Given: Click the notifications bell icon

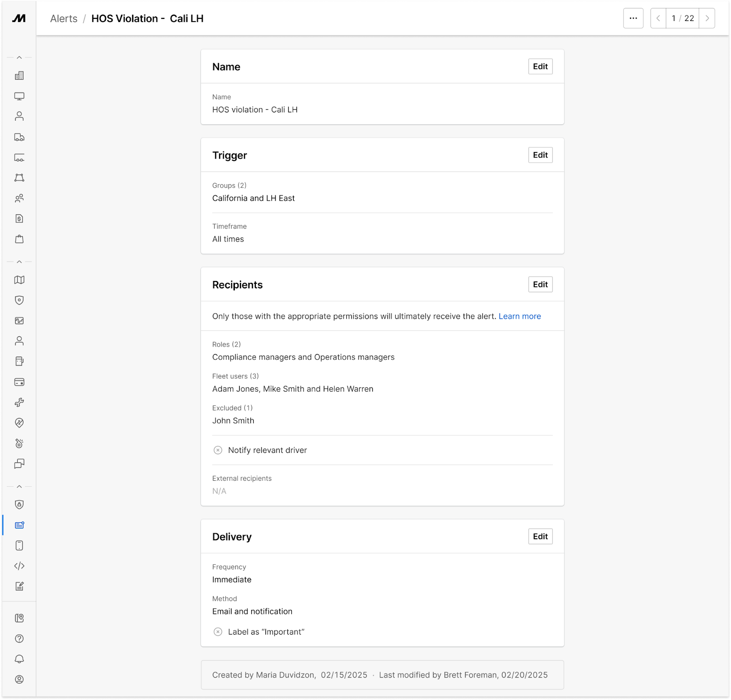Looking at the screenshot, I should [x=19, y=659].
